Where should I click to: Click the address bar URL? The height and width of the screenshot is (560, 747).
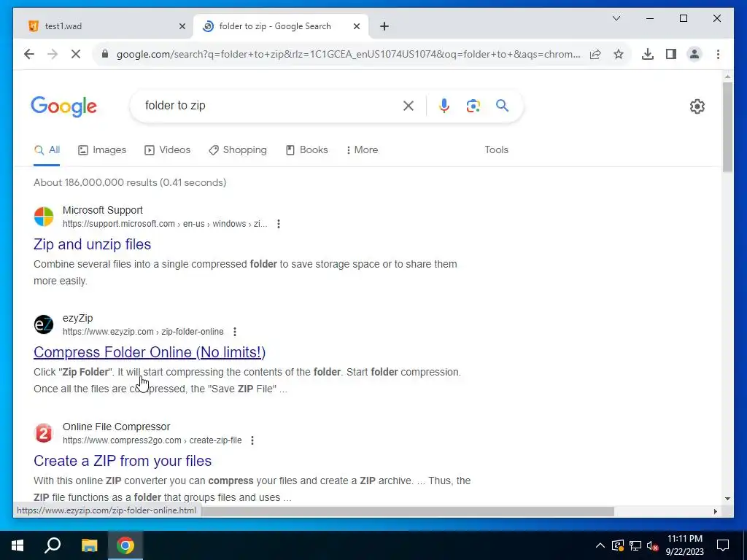coord(348,54)
